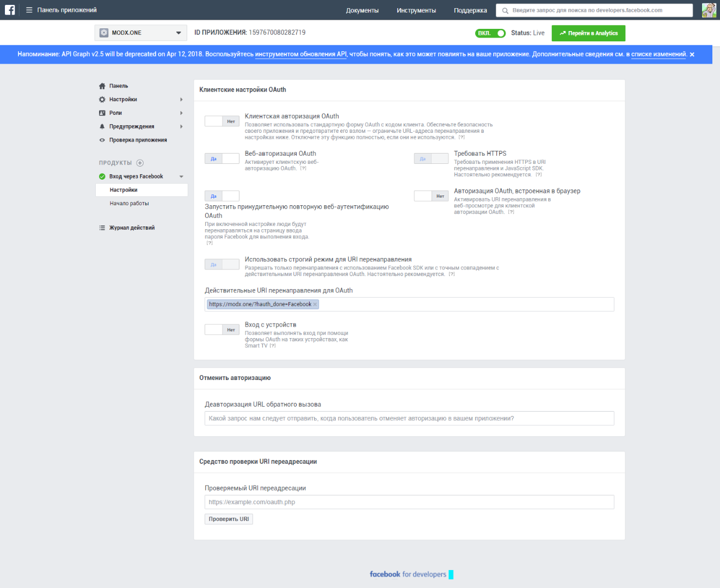This screenshot has height=588, width=720.
Task: Add a product with plus icon
Action: coord(140,163)
